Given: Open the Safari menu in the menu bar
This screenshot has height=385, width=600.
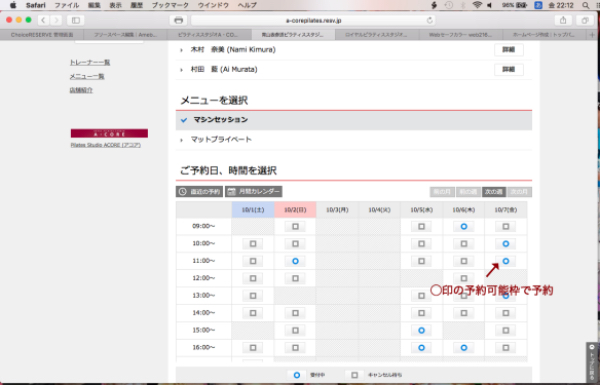Looking at the screenshot, I should [x=36, y=5].
